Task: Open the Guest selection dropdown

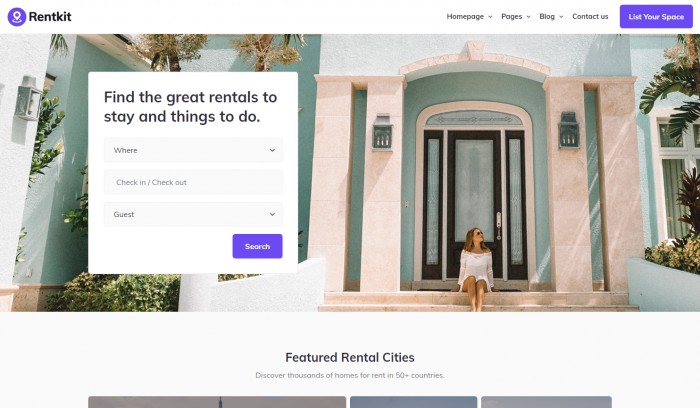Action: point(193,214)
